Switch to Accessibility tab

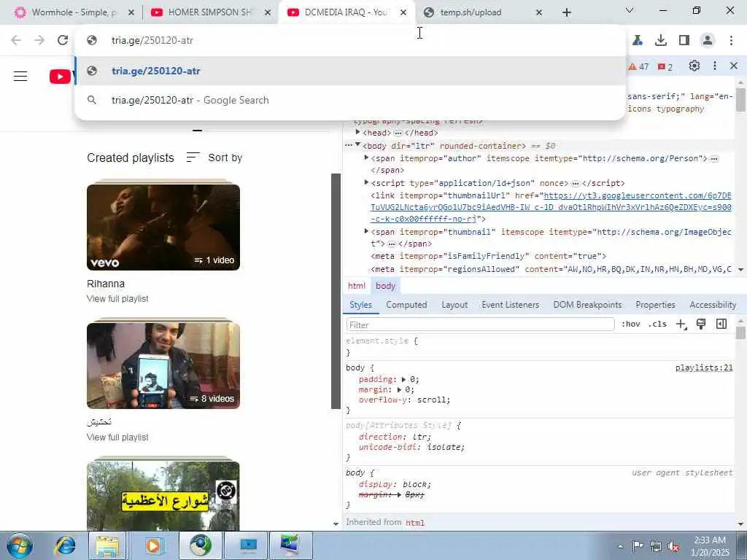tap(713, 305)
